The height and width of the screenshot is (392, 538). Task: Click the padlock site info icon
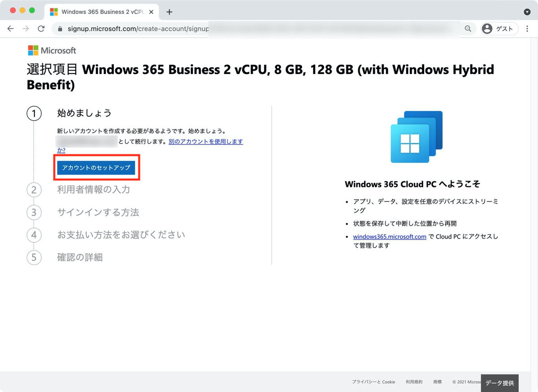coord(60,29)
